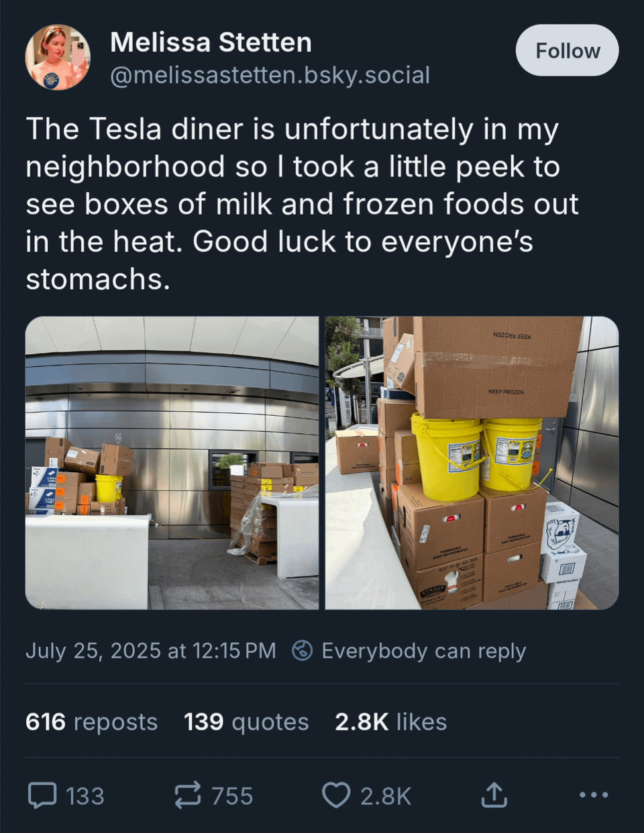Click the July 25, 2025 timestamp
This screenshot has width=644, height=833.
(x=150, y=651)
